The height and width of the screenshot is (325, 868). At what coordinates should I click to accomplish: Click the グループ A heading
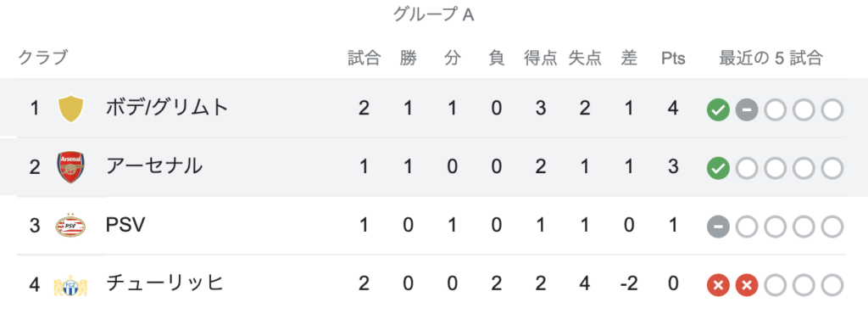point(433,14)
